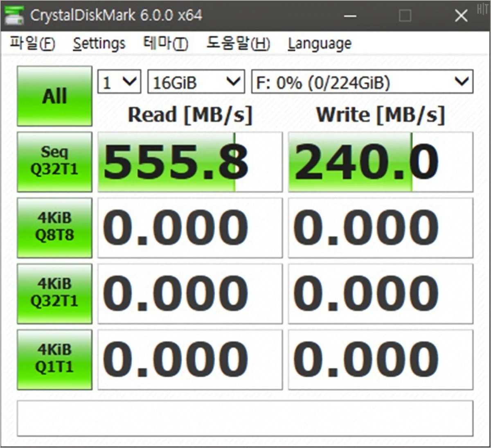Expand the F: drive selection dropdown
The width and height of the screenshot is (491, 448).
(x=362, y=82)
